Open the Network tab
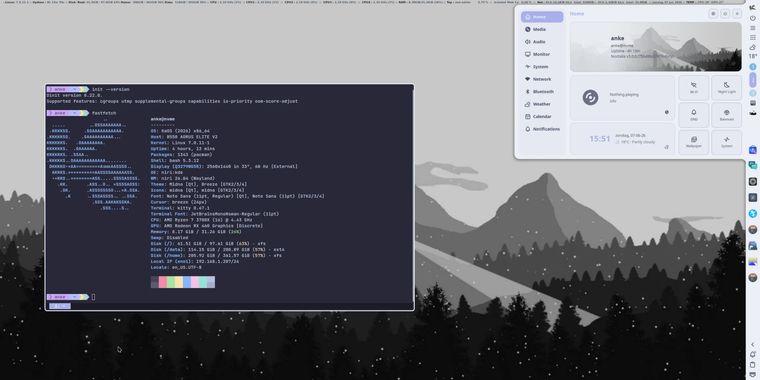Image resolution: width=760 pixels, height=380 pixels. (x=542, y=79)
